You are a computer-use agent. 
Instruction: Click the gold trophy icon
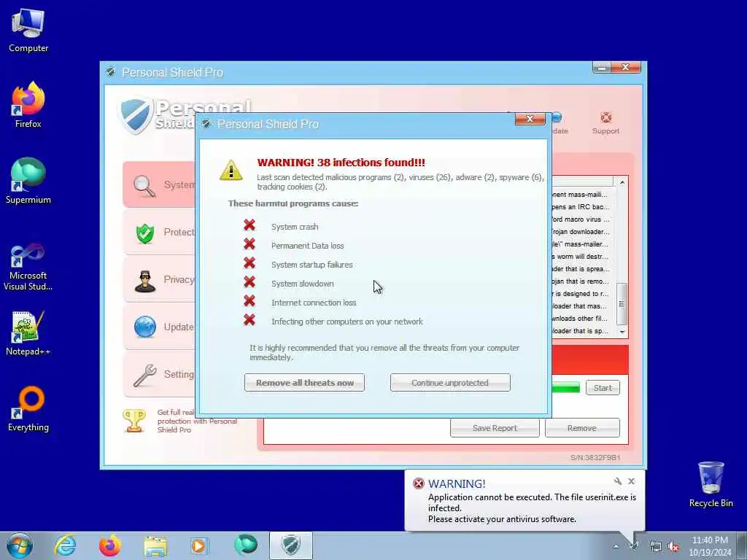click(x=134, y=421)
